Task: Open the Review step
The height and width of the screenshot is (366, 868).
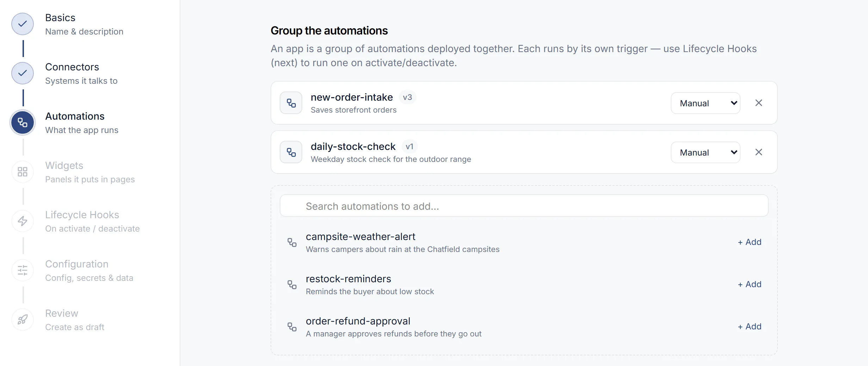Action: [x=62, y=313]
